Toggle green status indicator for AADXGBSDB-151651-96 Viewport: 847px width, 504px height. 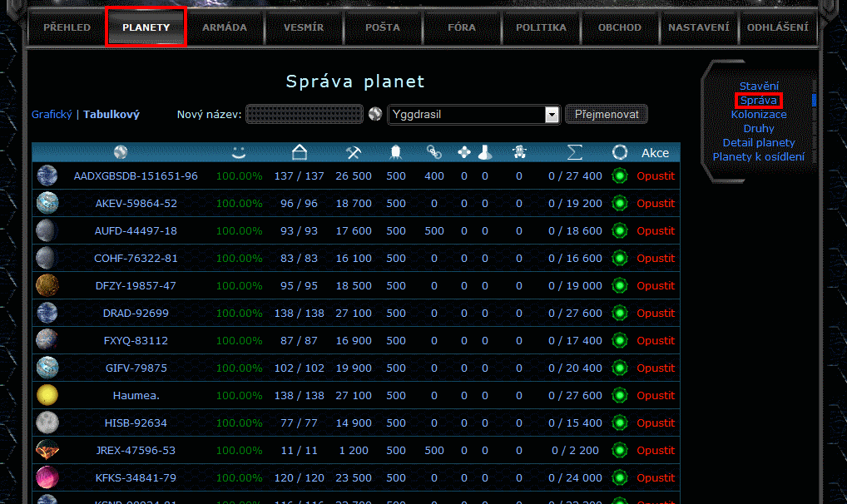(618, 175)
